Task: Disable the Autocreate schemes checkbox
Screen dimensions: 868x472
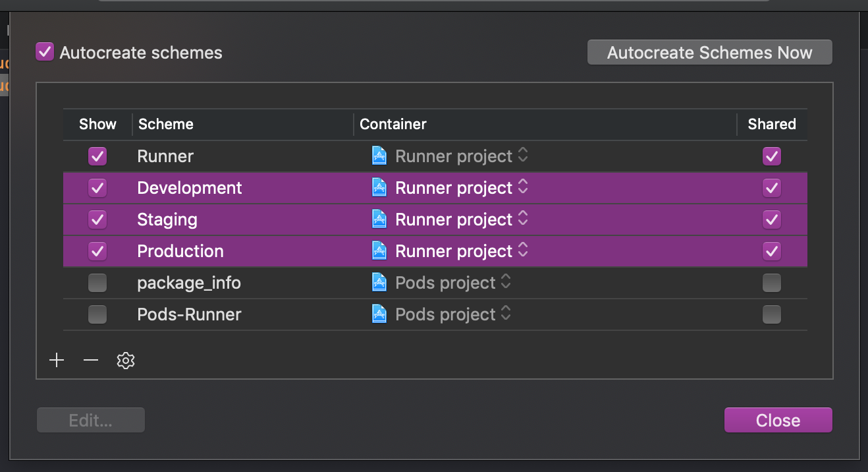Action: (45, 53)
